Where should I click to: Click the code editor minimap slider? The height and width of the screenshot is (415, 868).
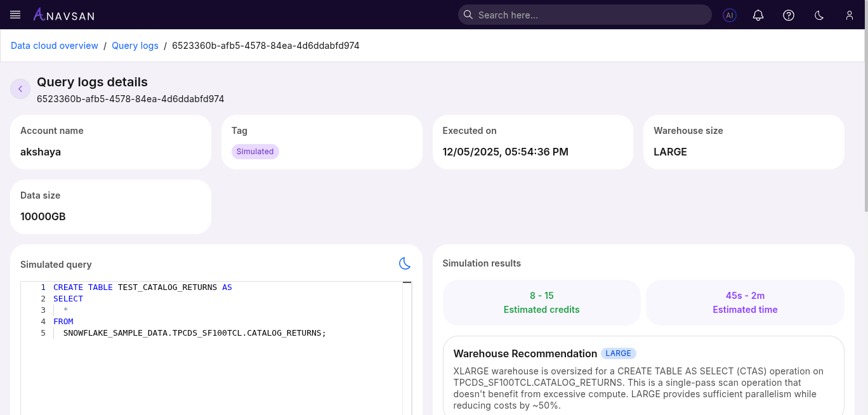point(407,283)
